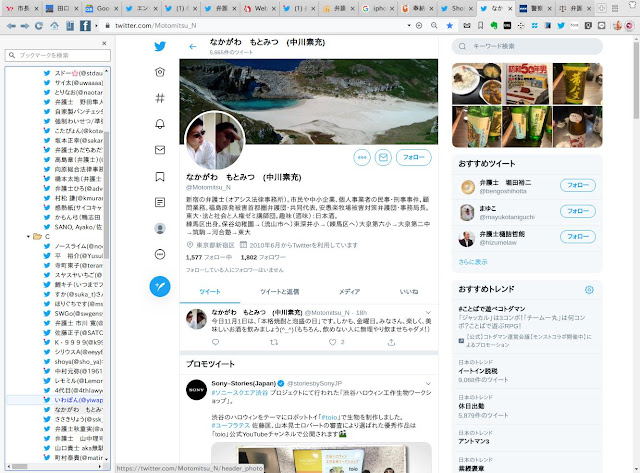Reload the page with refresh button
The height and width of the screenshot is (473, 640).
(x=39, y=26)
